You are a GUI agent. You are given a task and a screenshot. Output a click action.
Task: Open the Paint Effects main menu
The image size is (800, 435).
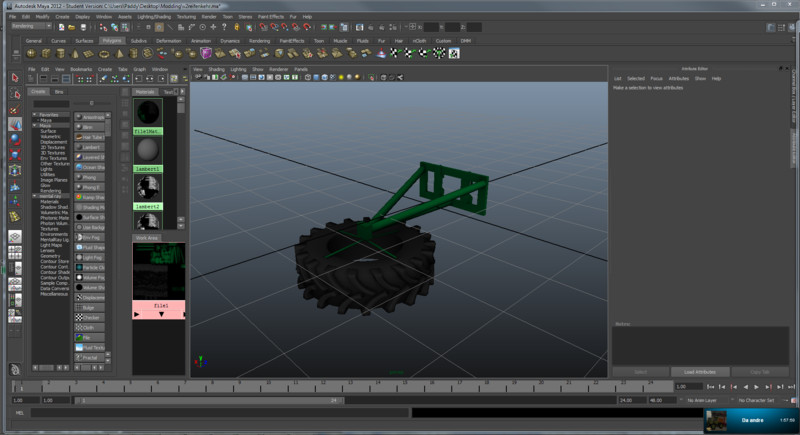271,17
